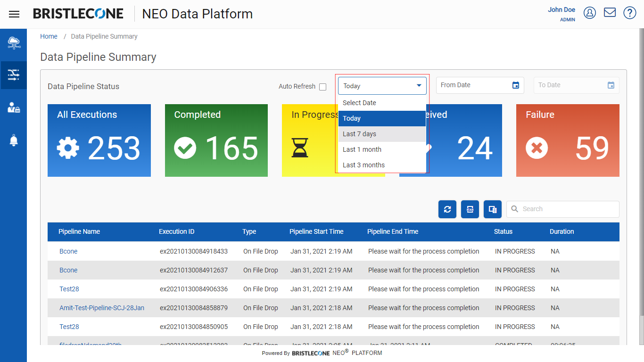Collapse the Today date range dropdown

point(382,86)
